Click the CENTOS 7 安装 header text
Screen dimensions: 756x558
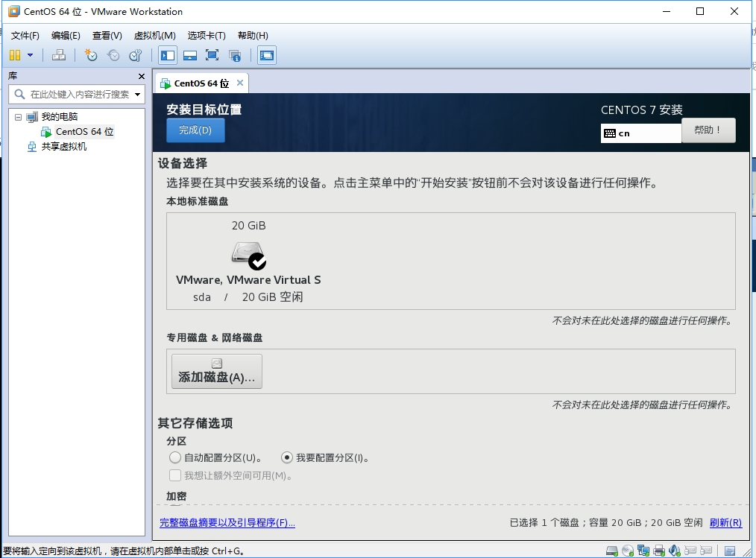point(642,110)
